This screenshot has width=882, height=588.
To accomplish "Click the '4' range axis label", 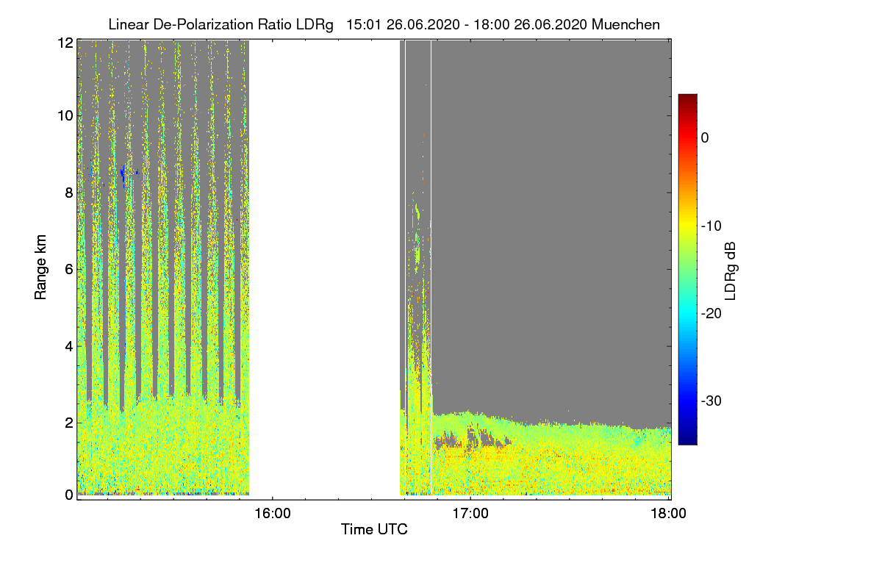I will [x=68, y=345].
